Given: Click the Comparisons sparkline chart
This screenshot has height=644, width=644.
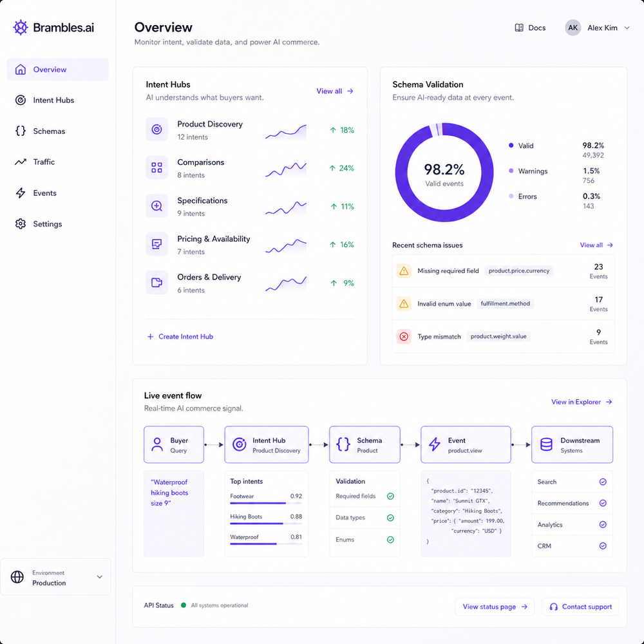Looking at the screenshot, I should 286,169.
